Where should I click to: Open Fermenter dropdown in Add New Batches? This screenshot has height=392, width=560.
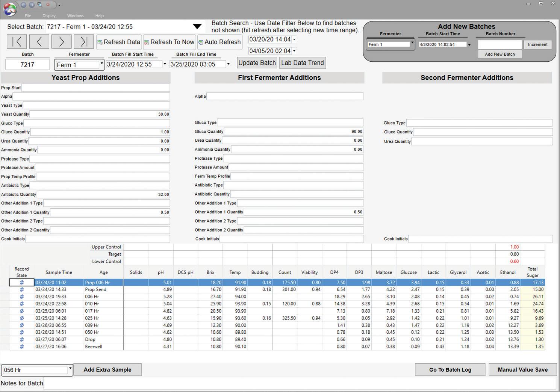(412, 43)
